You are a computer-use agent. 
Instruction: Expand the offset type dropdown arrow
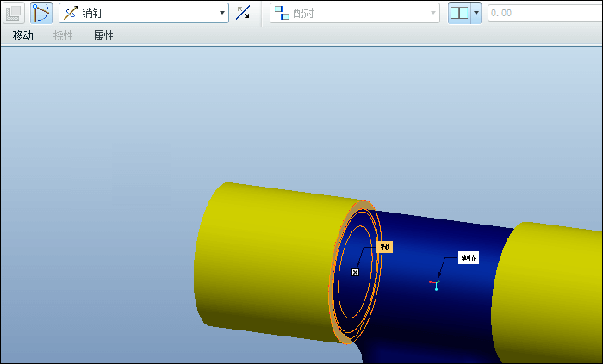(476, 13)
